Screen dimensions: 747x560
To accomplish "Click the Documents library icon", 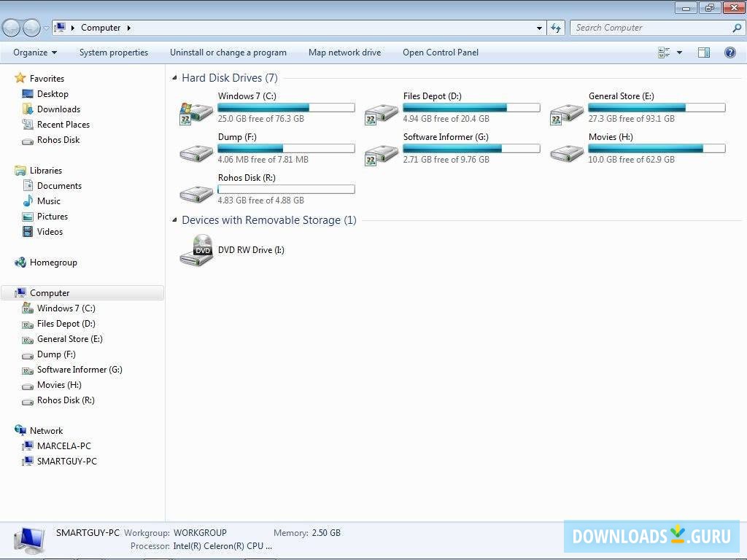I will tap(28, 186).
